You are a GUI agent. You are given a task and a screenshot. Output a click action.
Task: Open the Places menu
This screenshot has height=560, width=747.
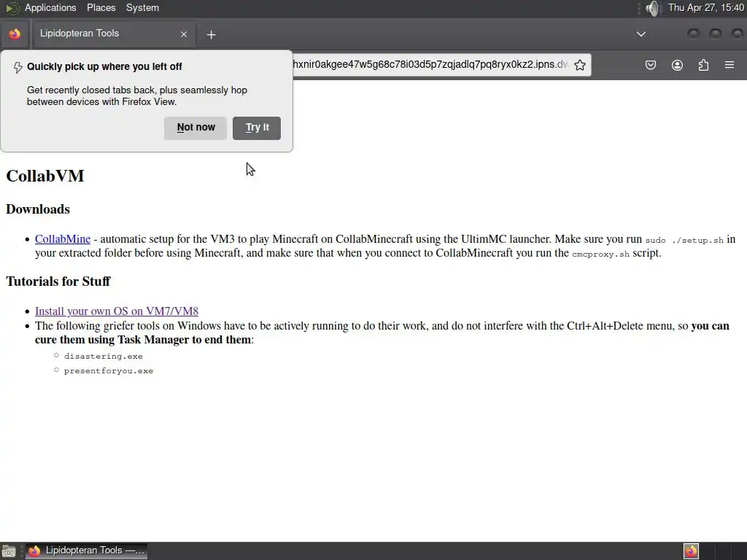pos(101,7)
